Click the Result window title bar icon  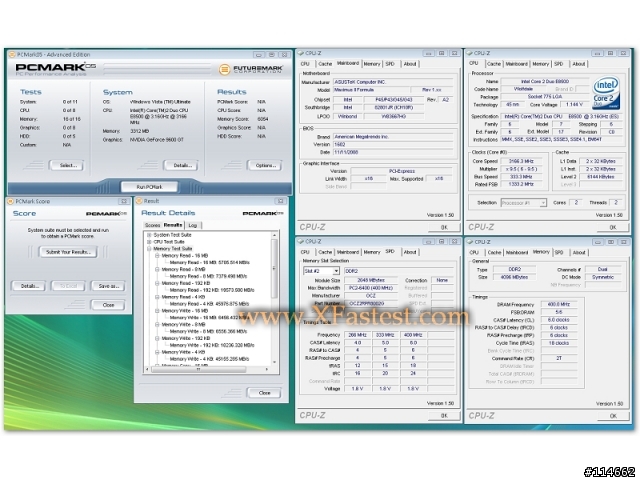click(141, 201)
